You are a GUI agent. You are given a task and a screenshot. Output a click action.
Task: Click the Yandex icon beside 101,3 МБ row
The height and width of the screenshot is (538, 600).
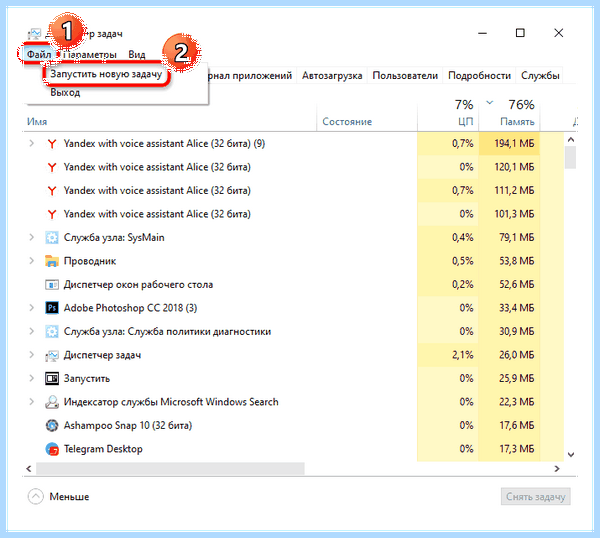[x=52, y=214]
